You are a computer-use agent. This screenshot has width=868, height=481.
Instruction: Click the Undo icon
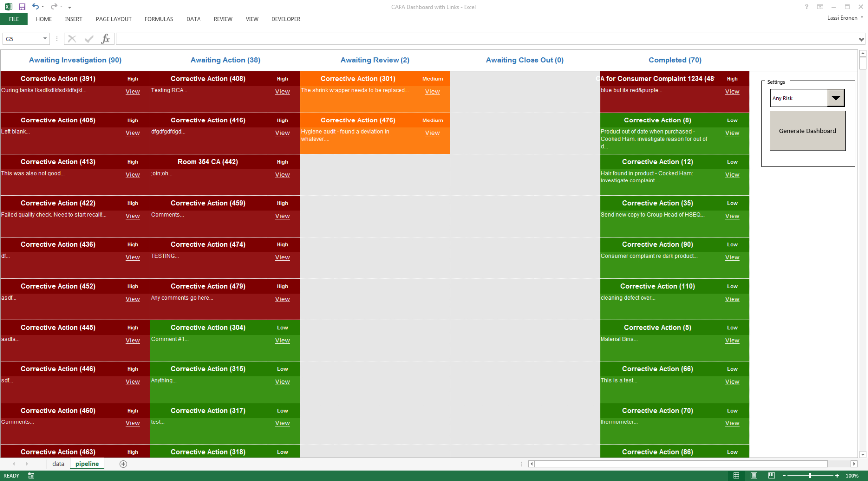35,7
